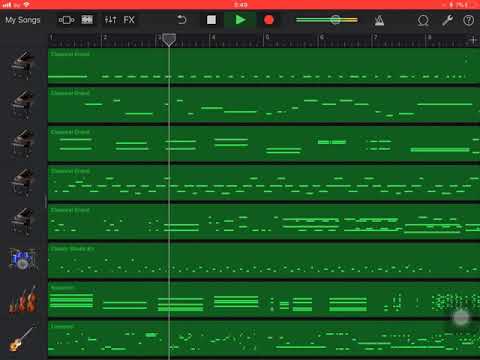Open the help question-mark icon
Screen dimensions: 480x360
468,20
